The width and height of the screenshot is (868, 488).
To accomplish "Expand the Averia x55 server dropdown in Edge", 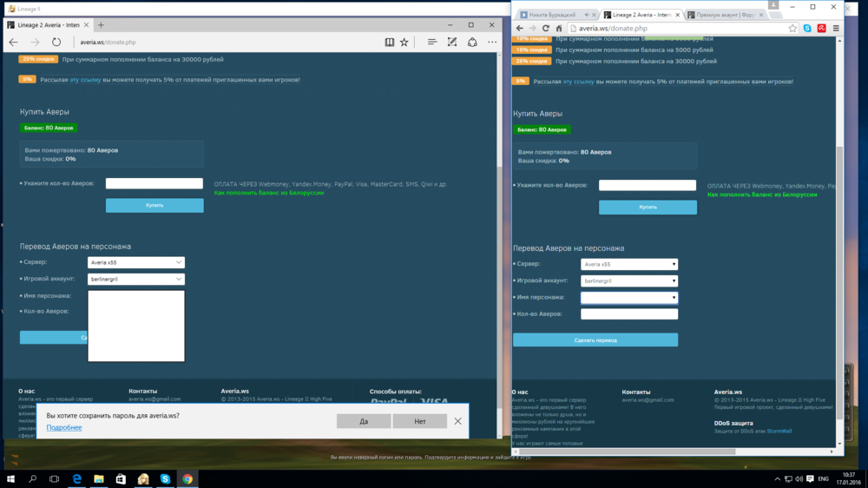I will tap(136, 262).
